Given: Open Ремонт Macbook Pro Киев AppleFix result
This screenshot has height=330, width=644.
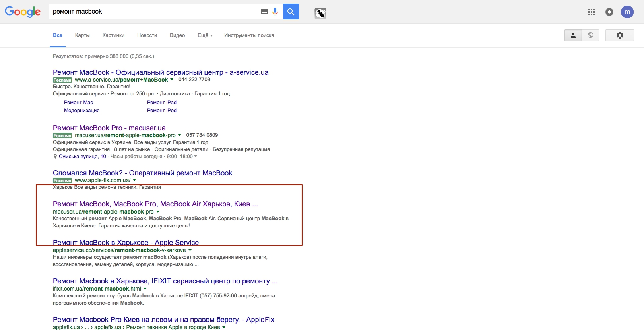Looking at the screenshot, I should click(163, 320).
